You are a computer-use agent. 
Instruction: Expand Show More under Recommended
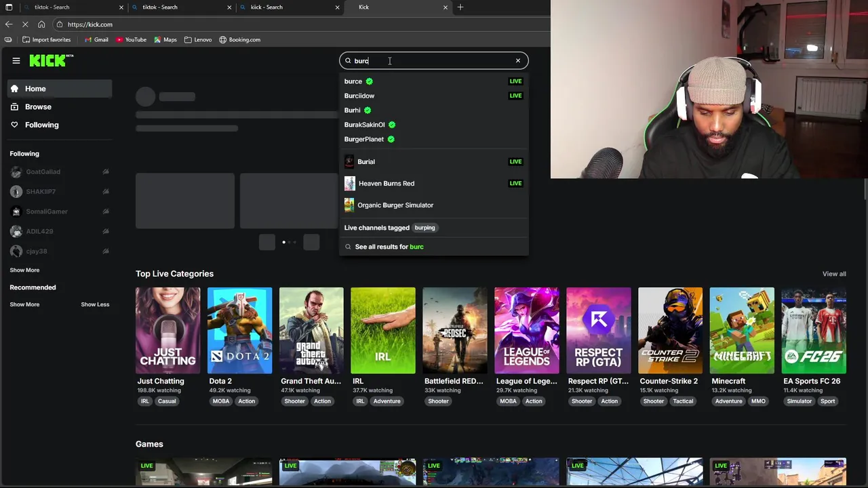coord(24,304)
